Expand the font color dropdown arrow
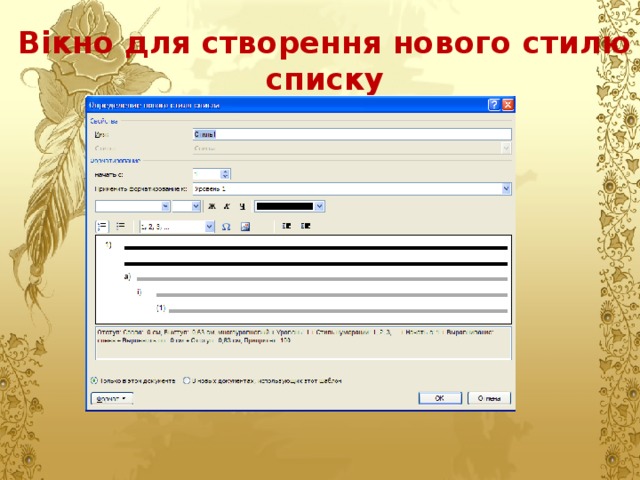 [x=320, y=207]
